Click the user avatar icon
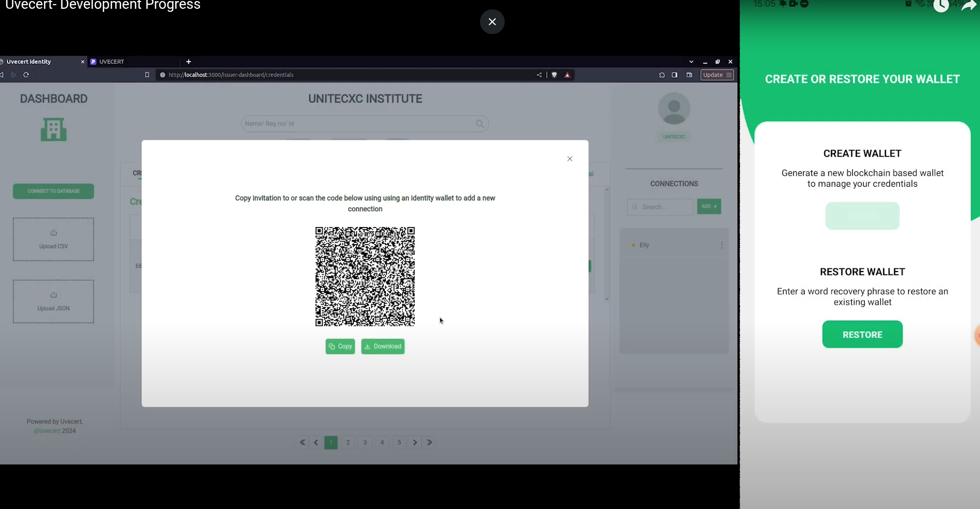 tap(674, 109)
